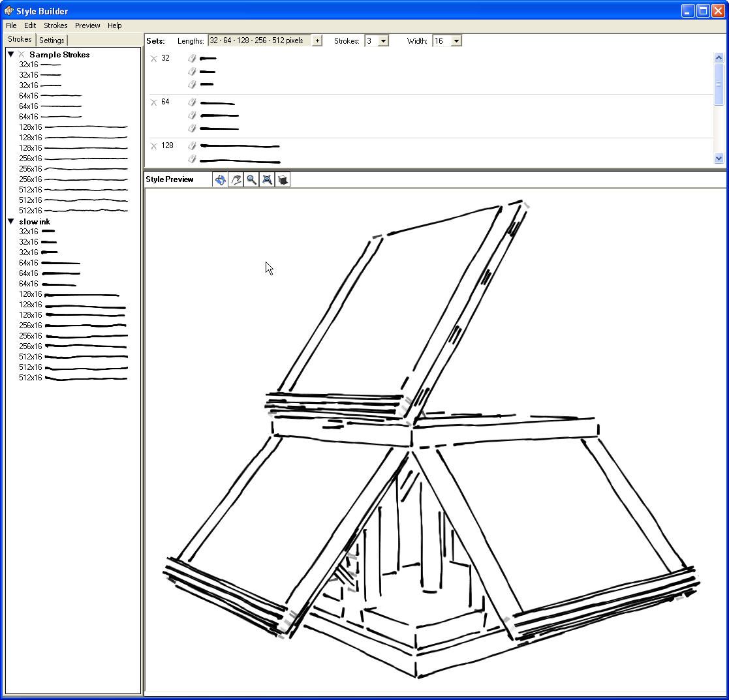Collapse the slow ink tree group

(10, 222)
